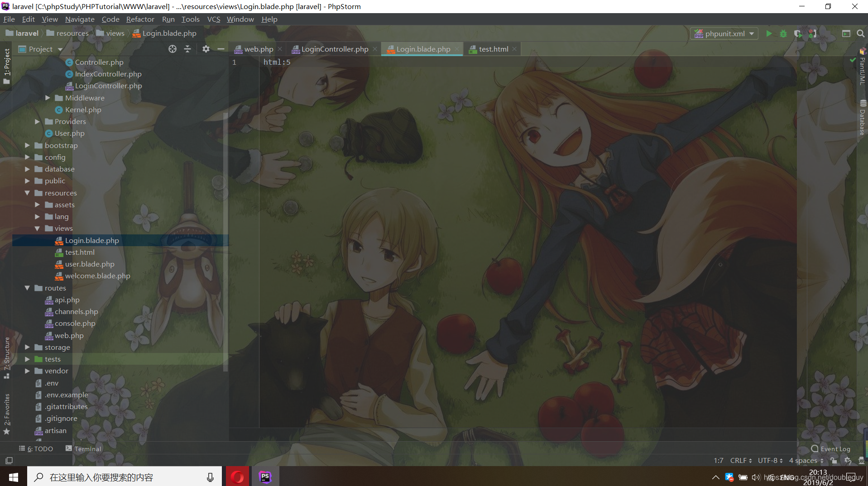Click locate/scroll from source target icon
Image resolution: width=868 pixels, height=486 pixels.
173,49
